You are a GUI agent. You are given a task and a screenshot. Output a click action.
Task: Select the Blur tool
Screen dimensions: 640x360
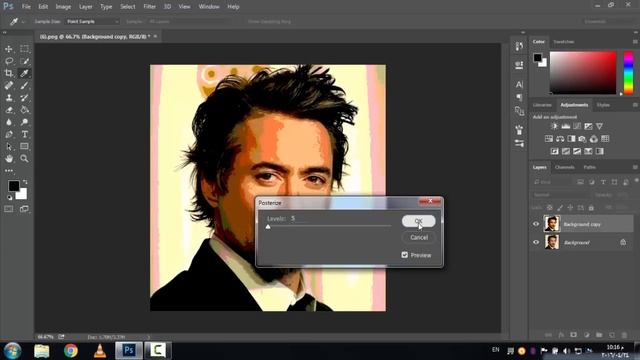tap(9, 122)
